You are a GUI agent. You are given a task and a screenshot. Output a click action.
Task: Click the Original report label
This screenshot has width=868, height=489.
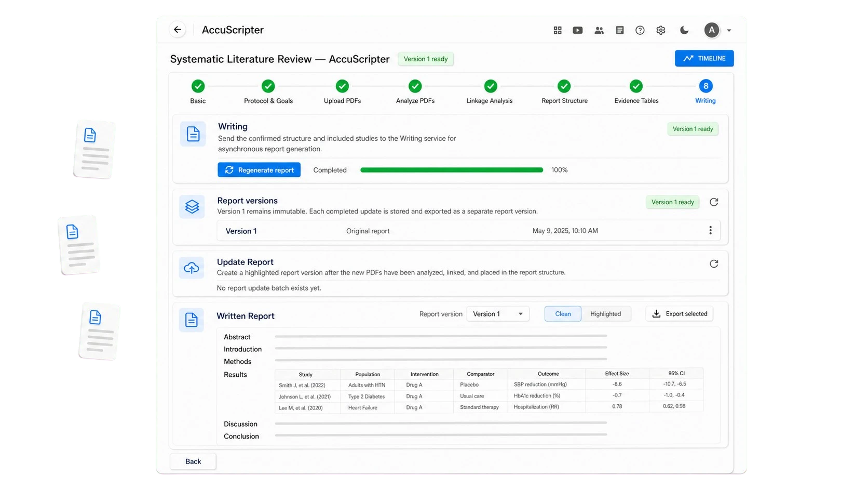coord(368,231)
